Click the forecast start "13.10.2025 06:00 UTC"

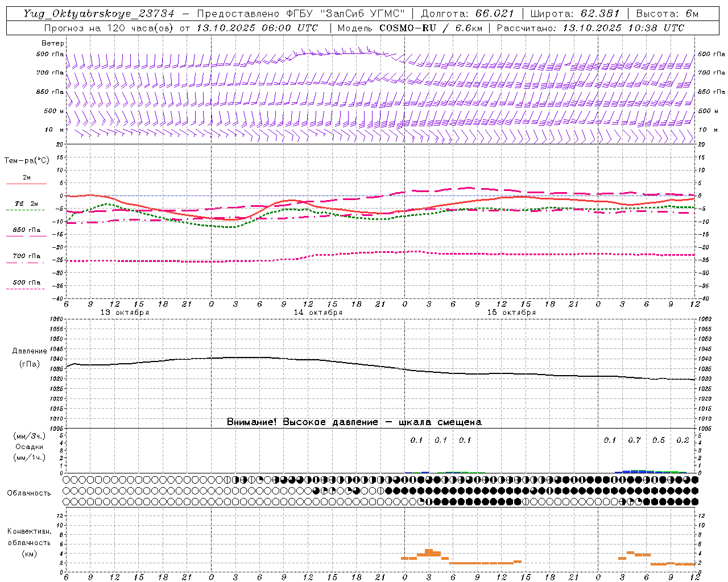click(257, 28)
